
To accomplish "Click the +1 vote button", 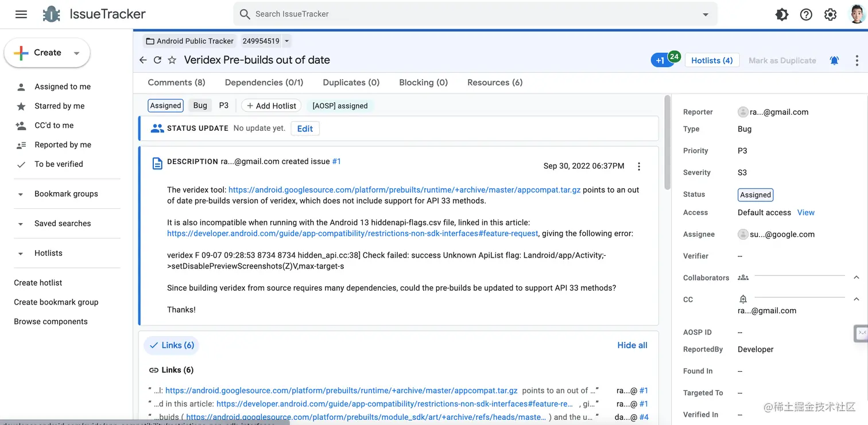I will pos(660,60).
